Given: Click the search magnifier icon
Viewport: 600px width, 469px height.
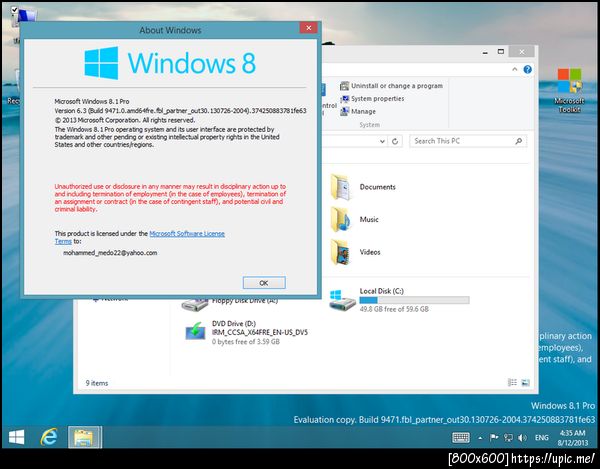Looking at the screenshot, I should (518, 141).
